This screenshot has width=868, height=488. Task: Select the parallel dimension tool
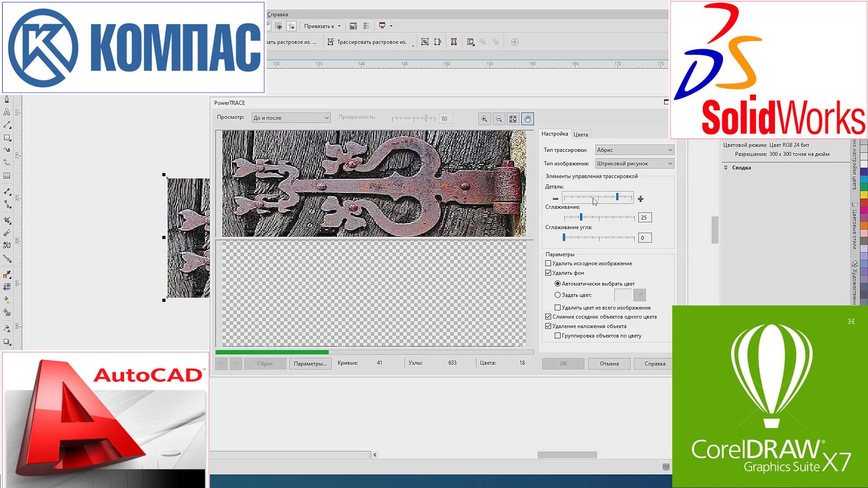[x=7, y=192]
